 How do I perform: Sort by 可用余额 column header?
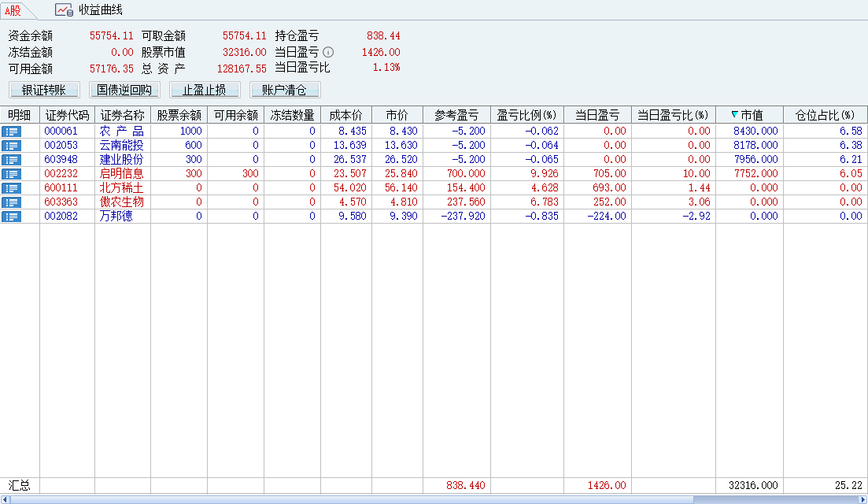pyautogui.click(x=236, y=115)
